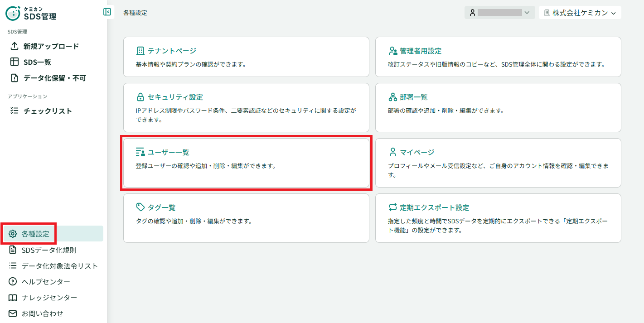
Task: Click the upload arrow icon for 新規アップロード
Action: click(x=14, y=46)
